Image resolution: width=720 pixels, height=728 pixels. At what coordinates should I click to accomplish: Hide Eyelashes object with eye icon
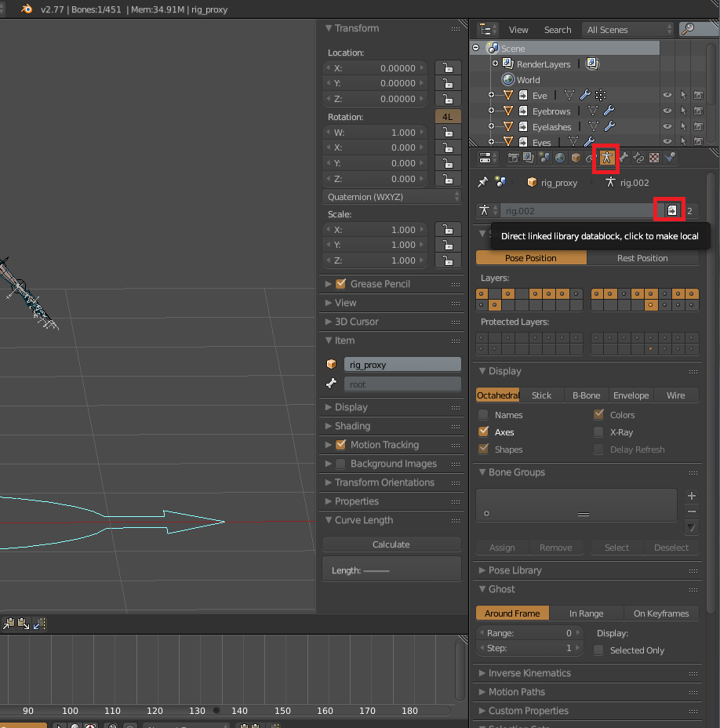click(x=667, y=126)
